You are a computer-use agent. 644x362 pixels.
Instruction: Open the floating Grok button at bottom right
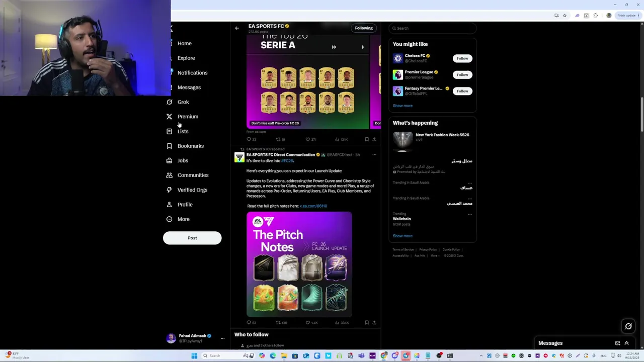[x=628, y=326]
